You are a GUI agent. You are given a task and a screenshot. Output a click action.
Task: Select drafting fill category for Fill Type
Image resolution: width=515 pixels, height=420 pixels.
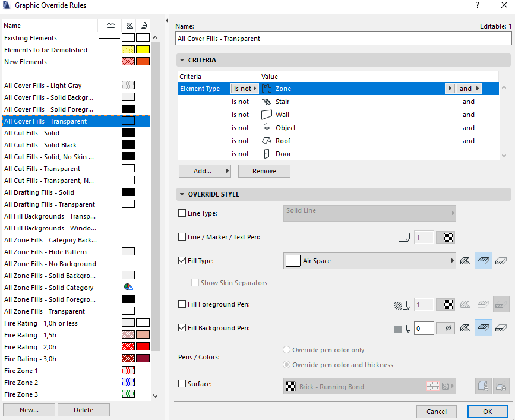(x=465, y=261)
